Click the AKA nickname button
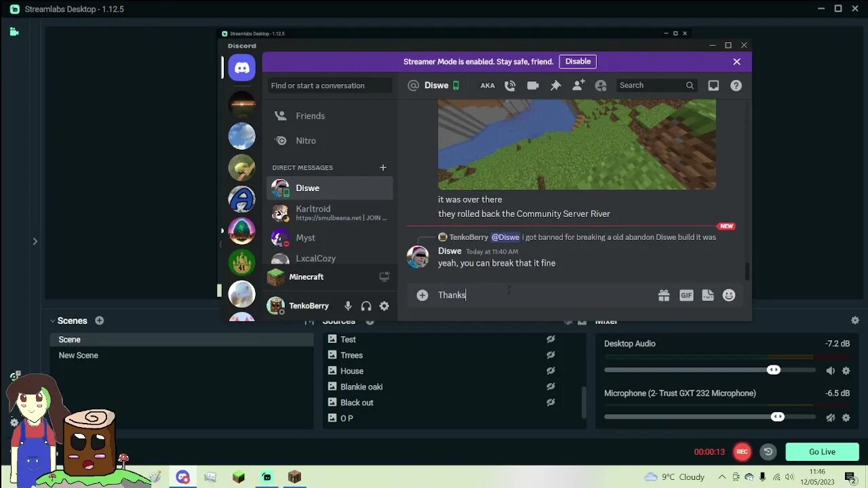This screenshot has height=488, width=868. pyautogui.click(x=488, y=85)
